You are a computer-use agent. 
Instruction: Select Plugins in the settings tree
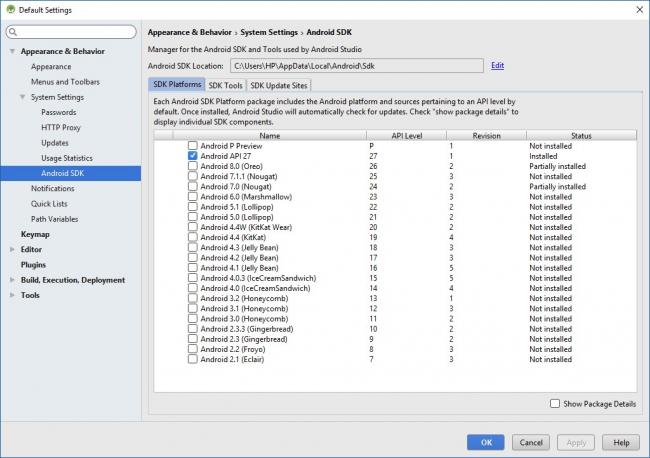pyautogui.click(x=33, y=265)
